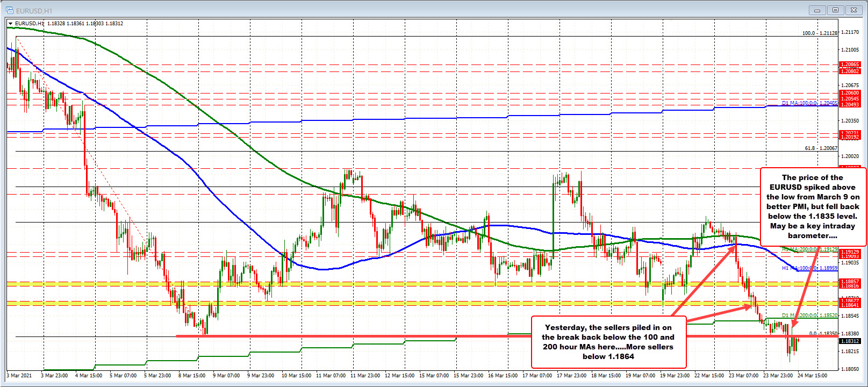
Task: Click the 1.18677 red price tag
Action: 850,301
